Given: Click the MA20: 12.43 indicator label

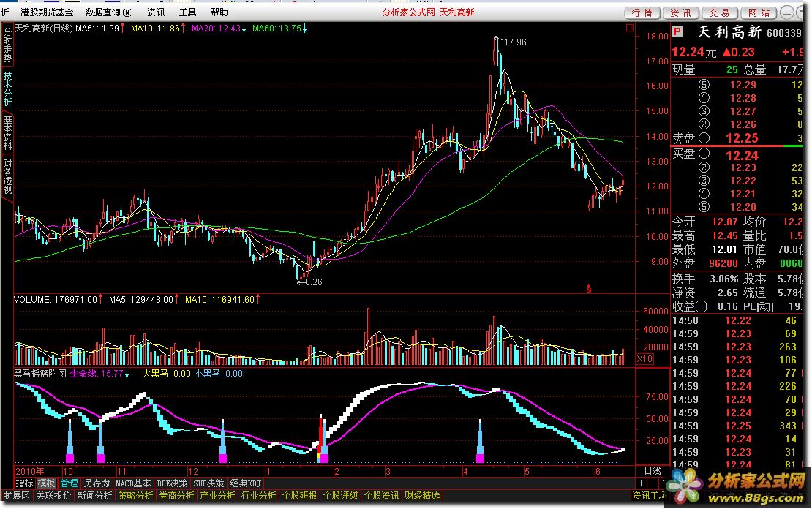Looking at the screenshot, I should (219, 29).
